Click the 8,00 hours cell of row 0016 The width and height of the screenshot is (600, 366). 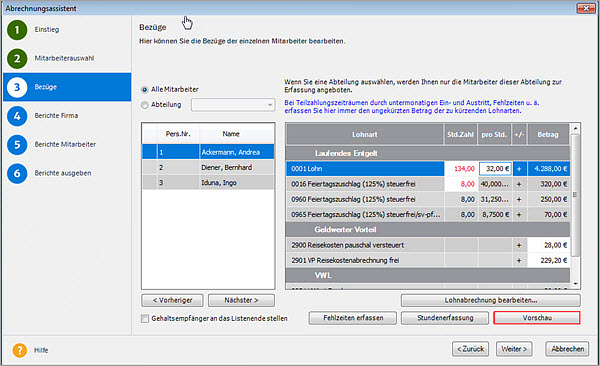pos(461,184)
